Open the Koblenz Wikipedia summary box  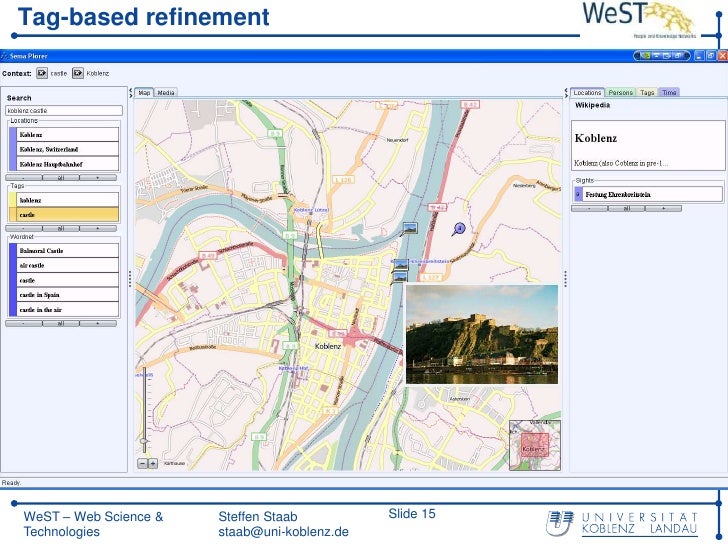648,145
